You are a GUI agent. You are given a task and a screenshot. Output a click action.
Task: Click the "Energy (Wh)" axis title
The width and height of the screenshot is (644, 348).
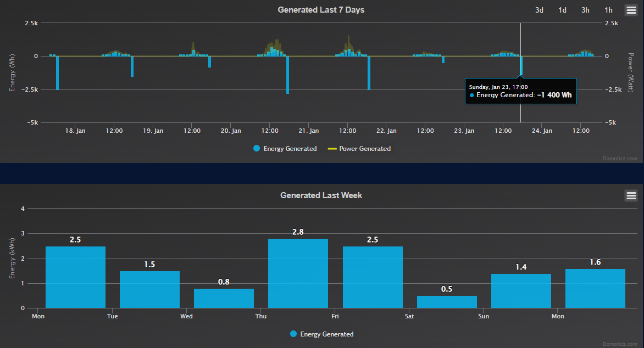tap(12, 72)
